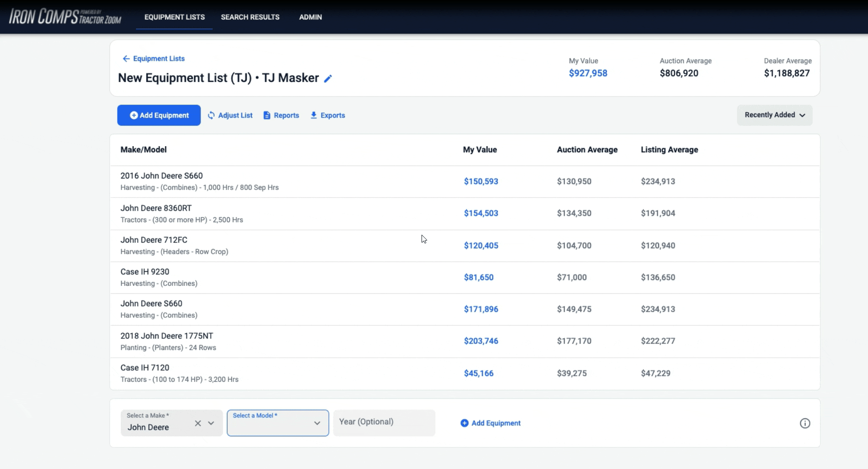Click Add Equipment link next to Year field
This screenshot has width=868, height=469.
pyautogui.click(x=490, y=423)
